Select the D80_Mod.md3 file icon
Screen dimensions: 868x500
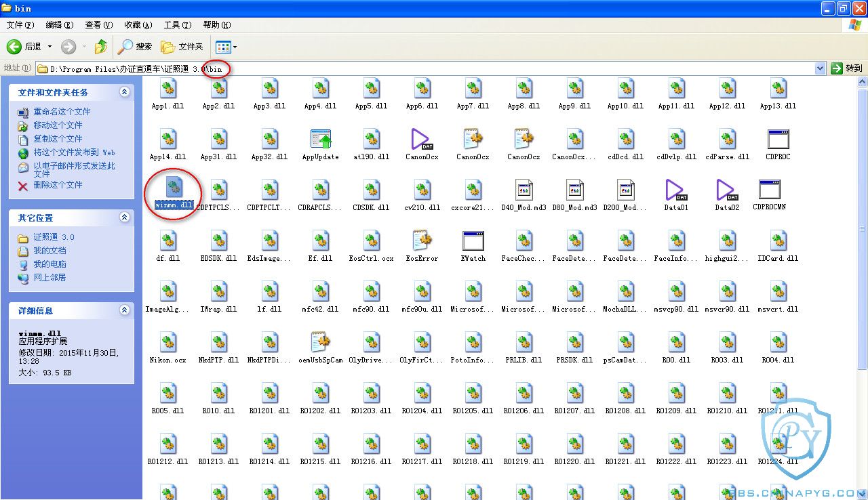click(575, 190)
